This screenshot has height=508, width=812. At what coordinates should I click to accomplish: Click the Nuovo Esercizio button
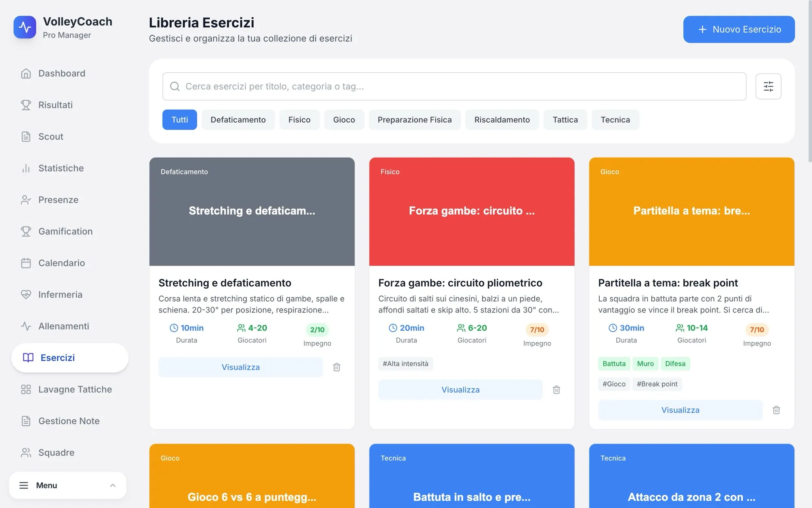pos(739,29)
